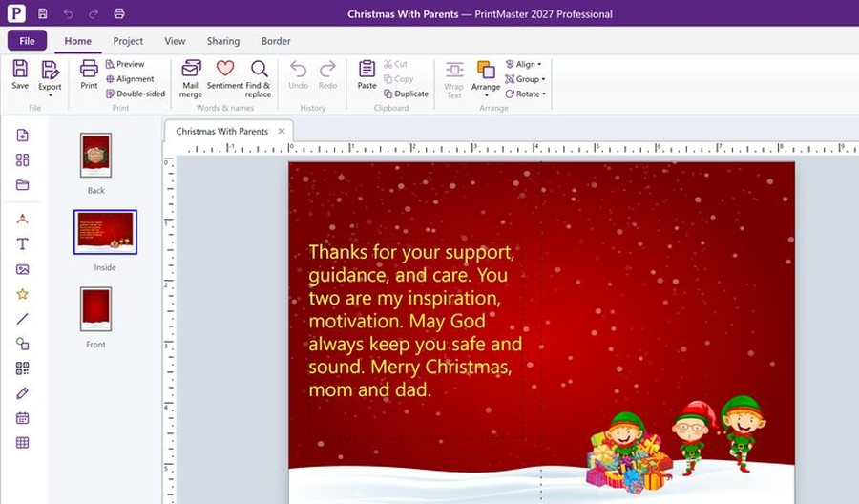Click the templates grid icon in sidebar
Screen dimensions: 859x504
pyautogui.click(x=23, y=160)
